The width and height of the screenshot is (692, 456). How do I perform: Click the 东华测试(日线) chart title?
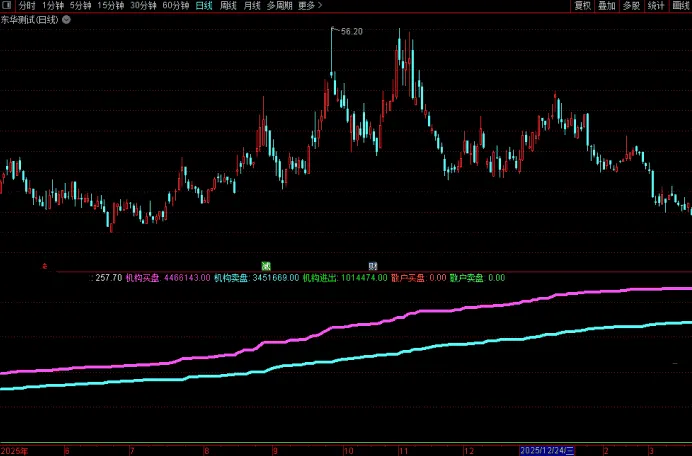click(30, 19)
